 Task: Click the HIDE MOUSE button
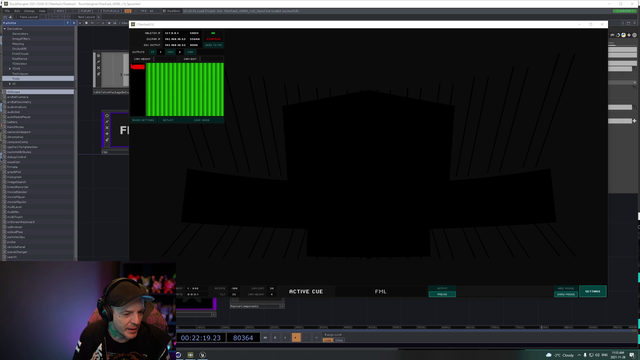[x=566, y=289]
